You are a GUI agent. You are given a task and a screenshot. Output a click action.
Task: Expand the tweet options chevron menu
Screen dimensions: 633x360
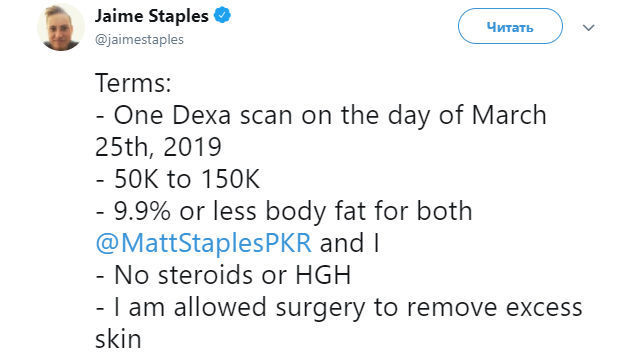point(589,27)
